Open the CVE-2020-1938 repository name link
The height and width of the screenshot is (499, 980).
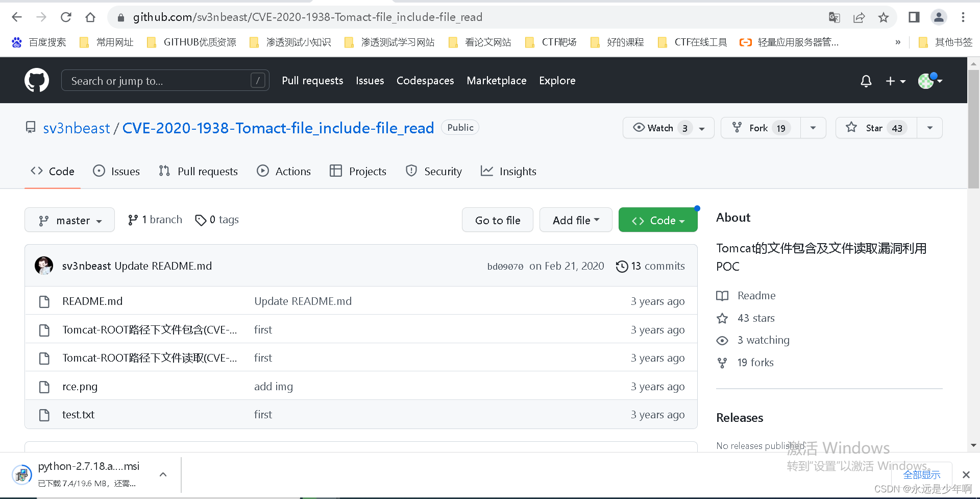click(278, 128)
